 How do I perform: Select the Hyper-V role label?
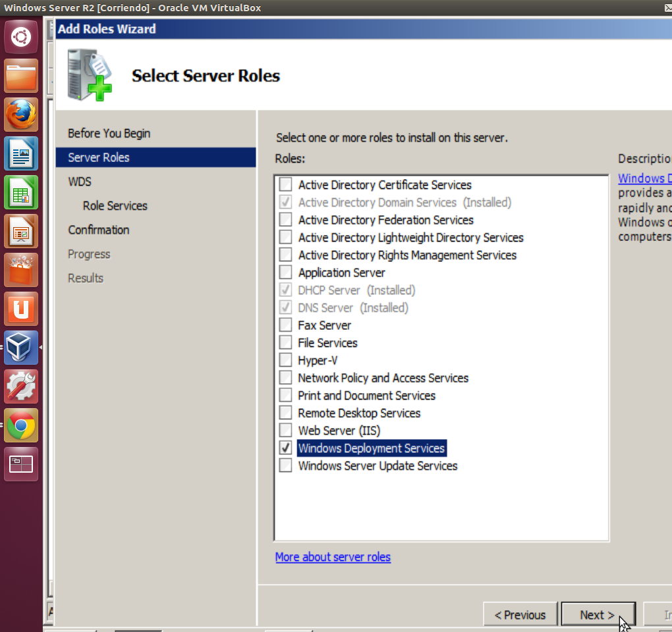click(x=318, y=360)
